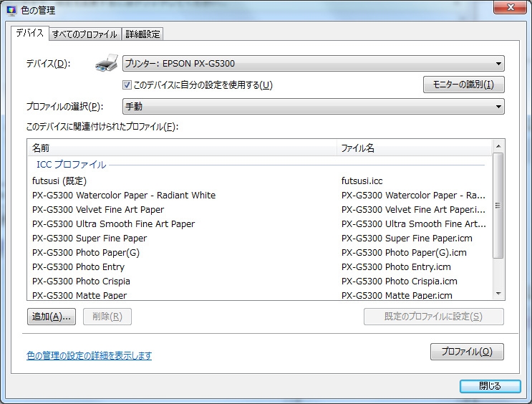Click the futsusi.icc file name cell
This screenshot has height=404, width=532.
click(x=362, y=181)
